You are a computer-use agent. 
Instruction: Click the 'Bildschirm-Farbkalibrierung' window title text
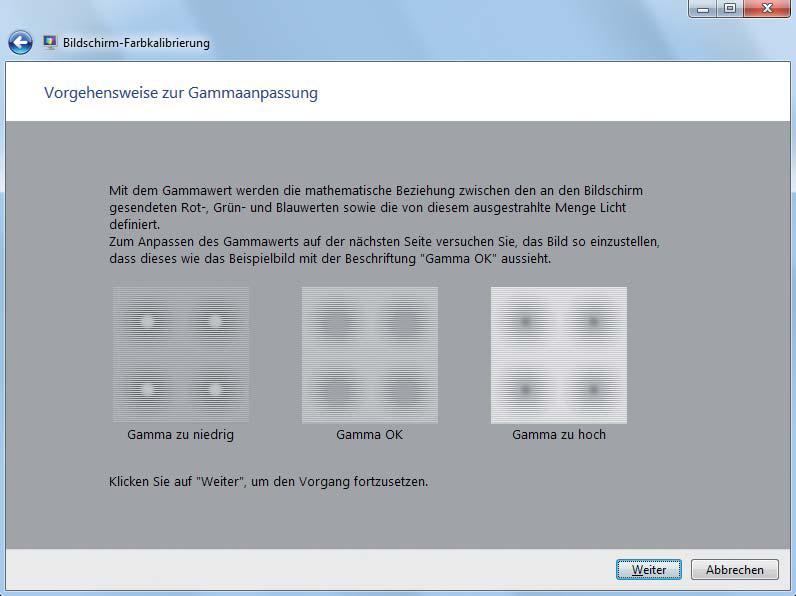[x=136, y=43]
